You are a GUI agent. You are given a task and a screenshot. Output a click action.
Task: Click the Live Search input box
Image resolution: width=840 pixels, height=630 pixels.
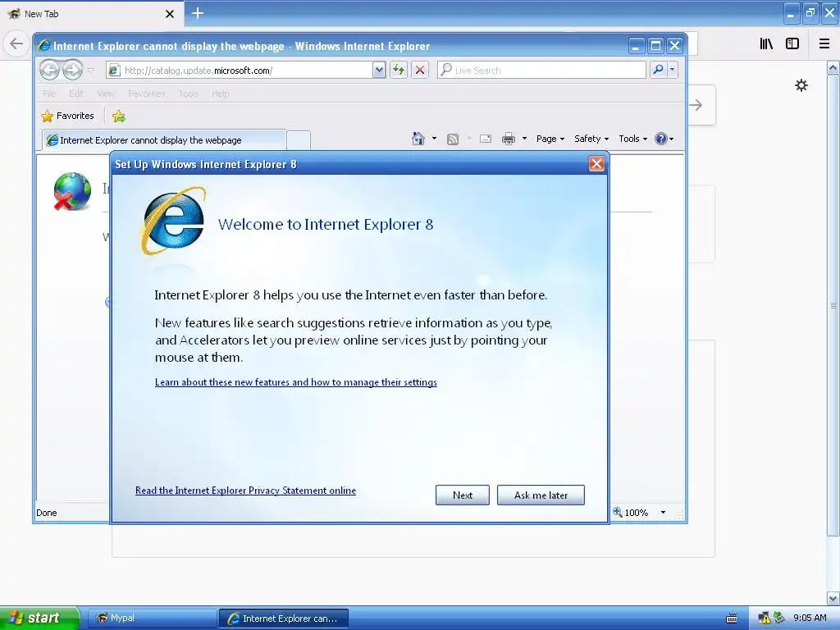click(541, 71)
